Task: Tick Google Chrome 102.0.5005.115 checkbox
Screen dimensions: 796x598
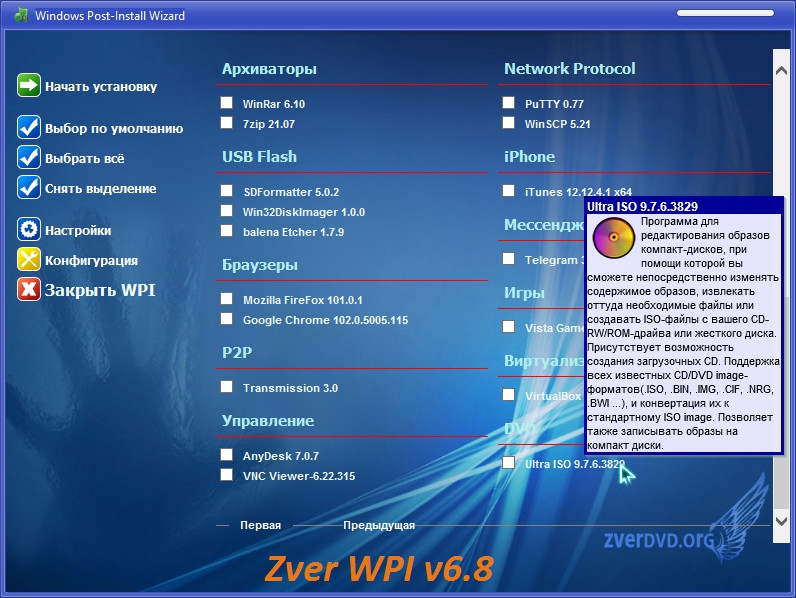Action: [x=226, y=319]
